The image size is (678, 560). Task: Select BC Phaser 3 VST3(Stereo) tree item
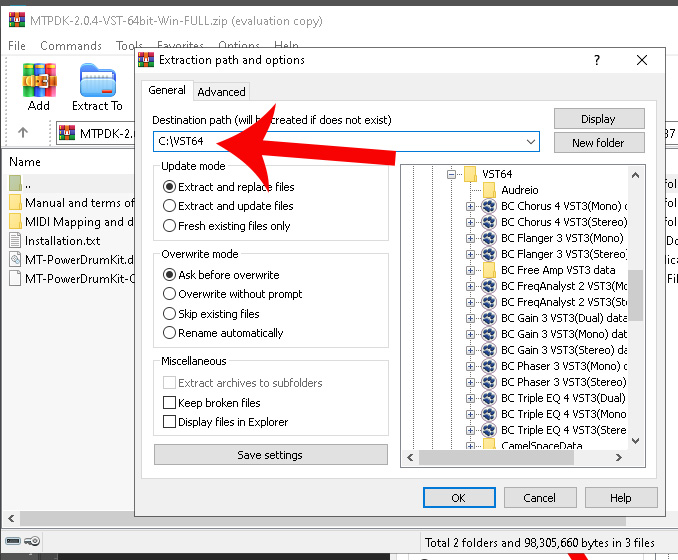(563, 382)
